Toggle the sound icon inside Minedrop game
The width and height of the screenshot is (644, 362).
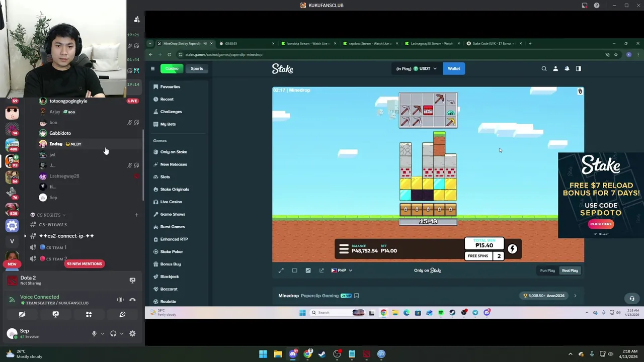point(580,92)
